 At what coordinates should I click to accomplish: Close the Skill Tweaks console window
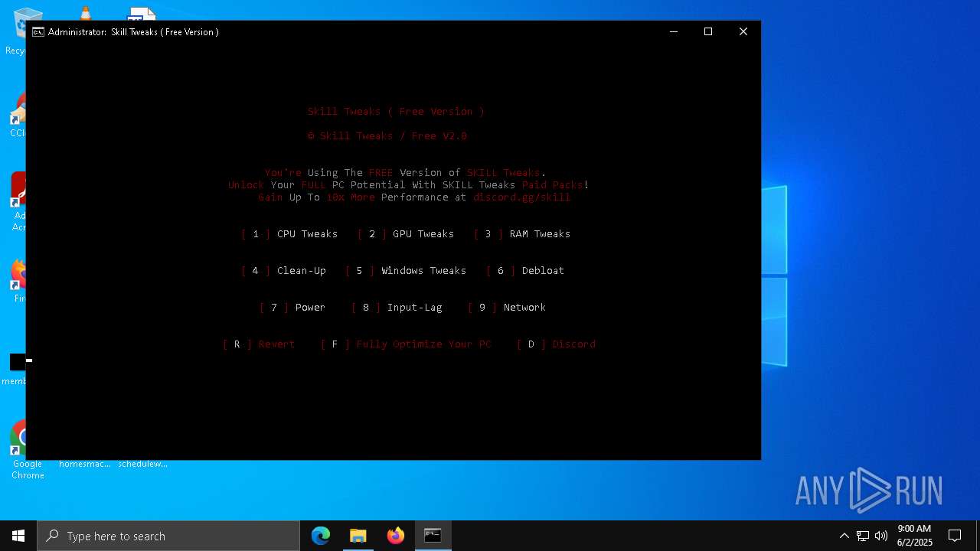point(743,31)
